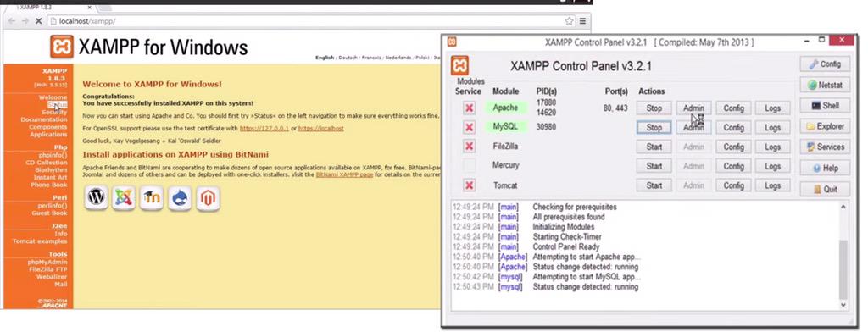The height and width of the screenshot is (332, 868).
Task: Open Config for the MySQL module
Action: click(x=733, y=128)
